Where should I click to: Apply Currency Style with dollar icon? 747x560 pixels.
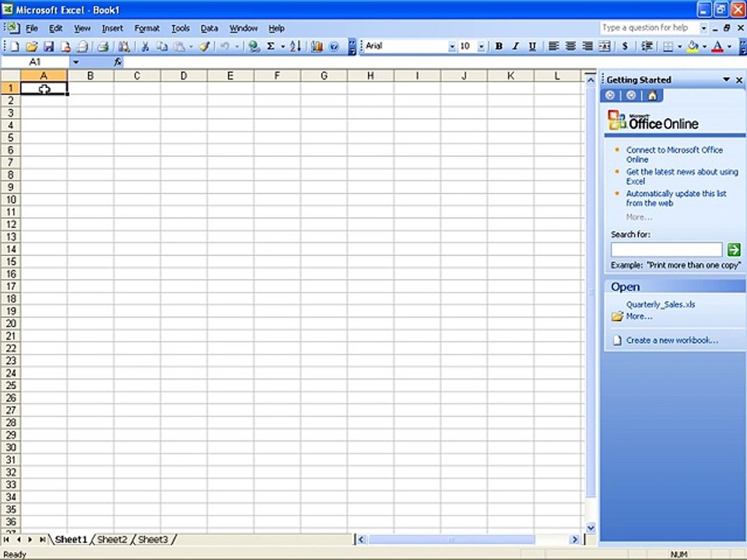625,46
